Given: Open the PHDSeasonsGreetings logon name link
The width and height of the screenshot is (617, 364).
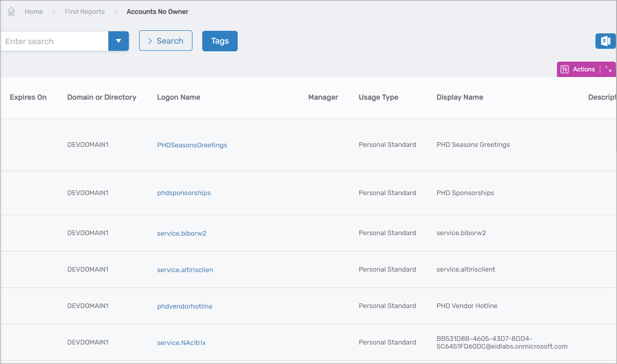Looking at the screenshot, I should (192, 145).
